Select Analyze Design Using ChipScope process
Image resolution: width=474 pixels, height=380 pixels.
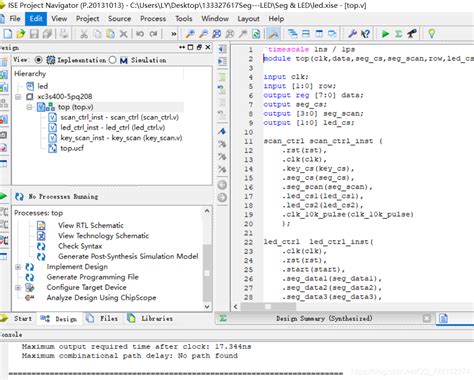[x=101, y=298]
